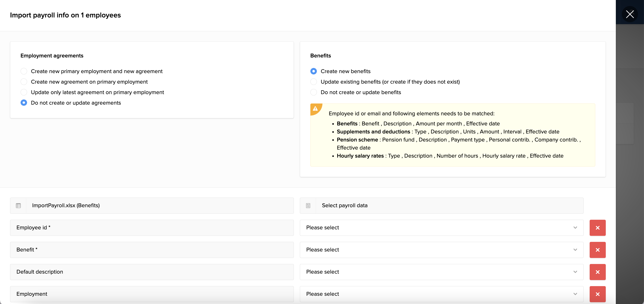644x304 pixels.
Task: Open the Employee id Please select dropdown
Action: (x=441, y=228)
